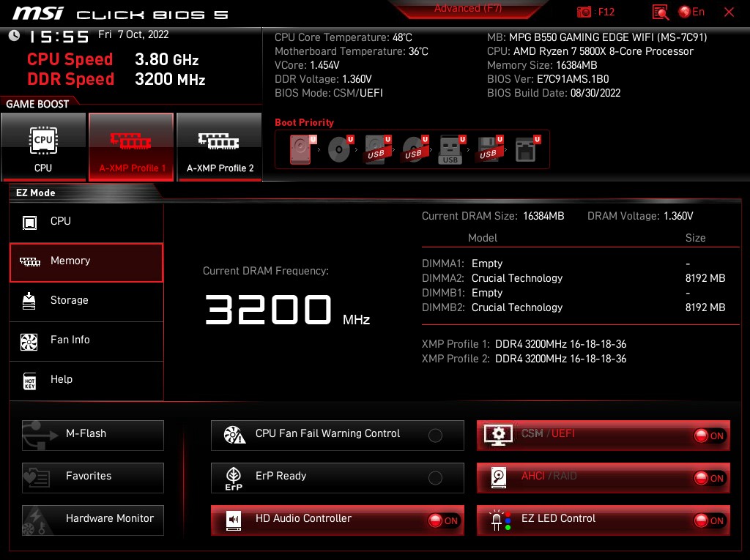
Task: Click the ErP leaf icon
Action: coord(234,478)
